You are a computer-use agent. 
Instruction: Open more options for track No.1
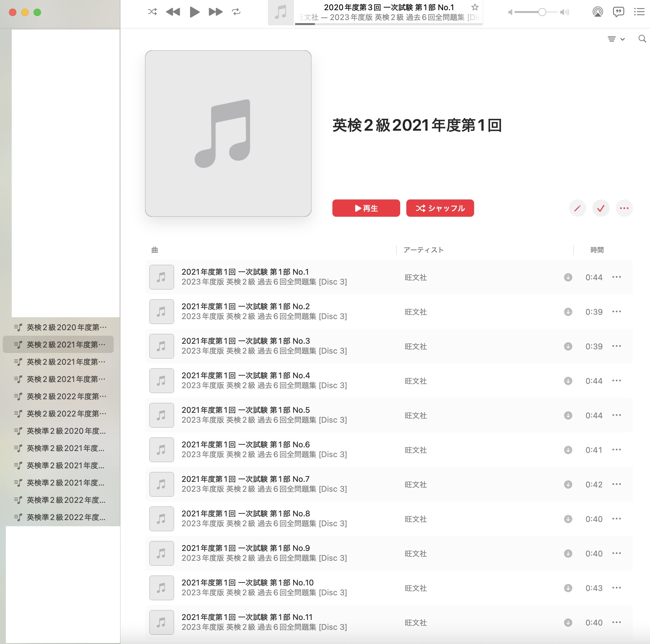pyautogui.click(x=616, y=277)
